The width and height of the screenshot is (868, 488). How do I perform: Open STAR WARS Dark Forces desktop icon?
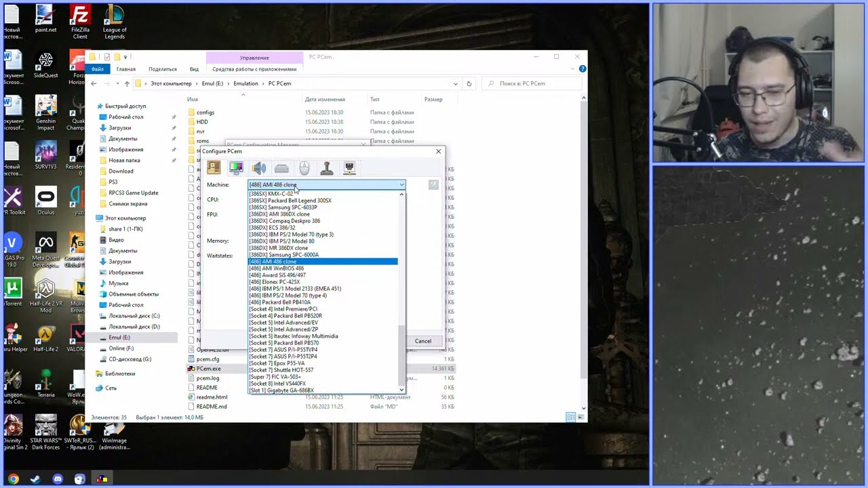(45, 432)
